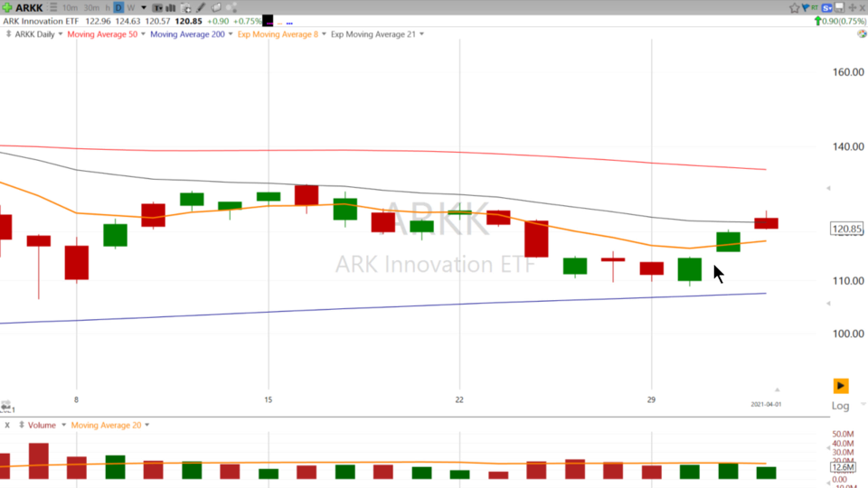Open the bar chart style icon
The width and height of the screenshot is (868, 488).
pyautogui.click(x=171, y=8)
